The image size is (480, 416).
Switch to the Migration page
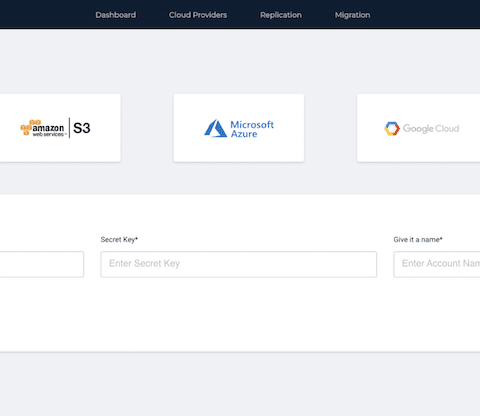(352, 15)
